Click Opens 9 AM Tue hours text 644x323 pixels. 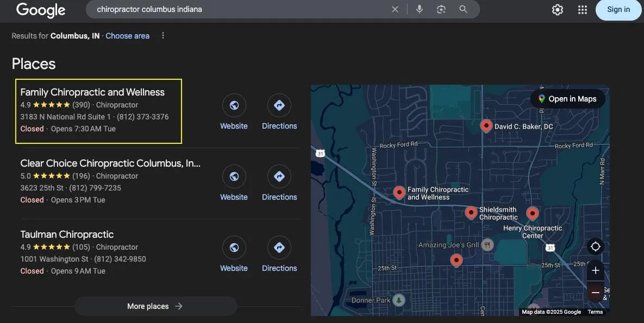click(x=78, y=271)
